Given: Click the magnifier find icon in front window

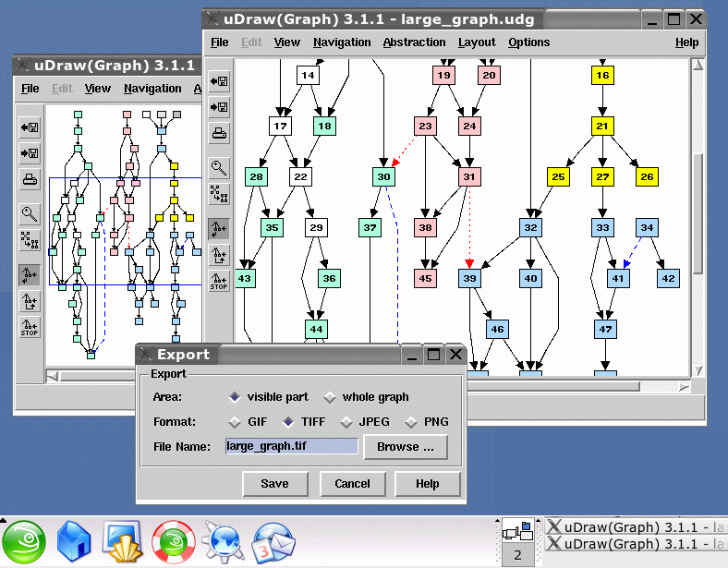Looking at the screenshot, I should (219, 168).
